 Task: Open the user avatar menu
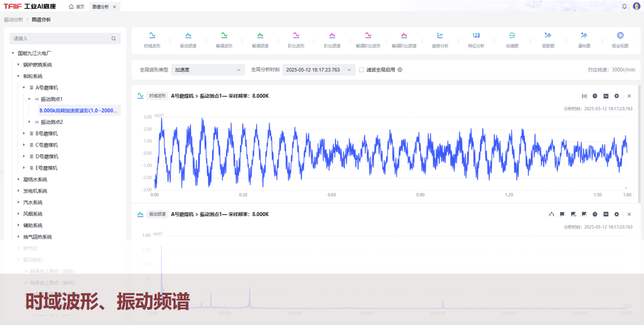pos(636,7)
